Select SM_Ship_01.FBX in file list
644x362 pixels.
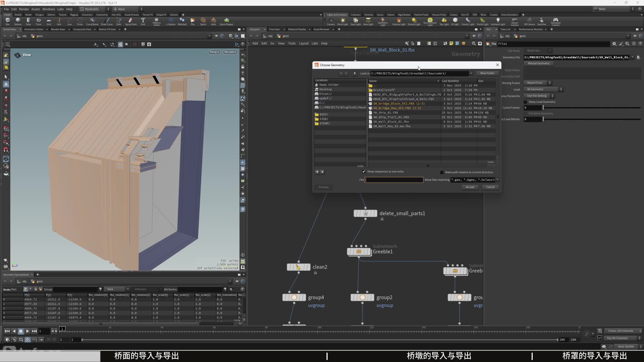[385, 113]
